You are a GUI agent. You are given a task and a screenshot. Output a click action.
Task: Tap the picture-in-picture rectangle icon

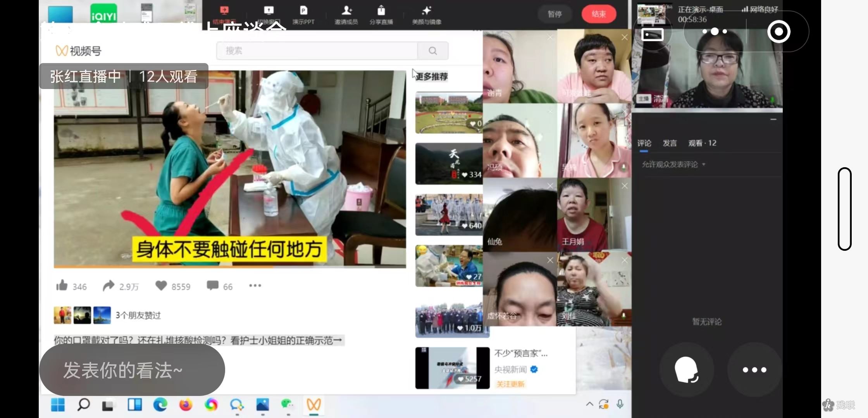(x=653, y=34)
